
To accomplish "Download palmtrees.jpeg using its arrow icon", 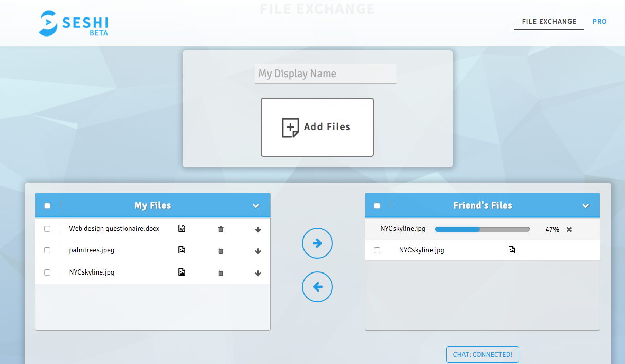I will pos(258,251).
